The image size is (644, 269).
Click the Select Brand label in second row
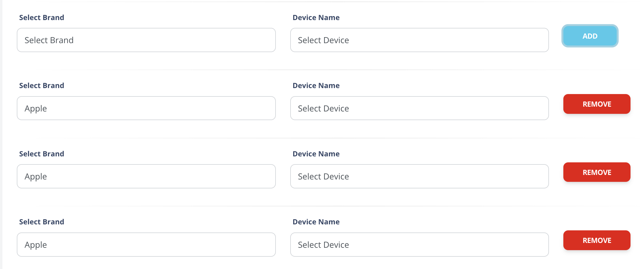click(42, 86)
